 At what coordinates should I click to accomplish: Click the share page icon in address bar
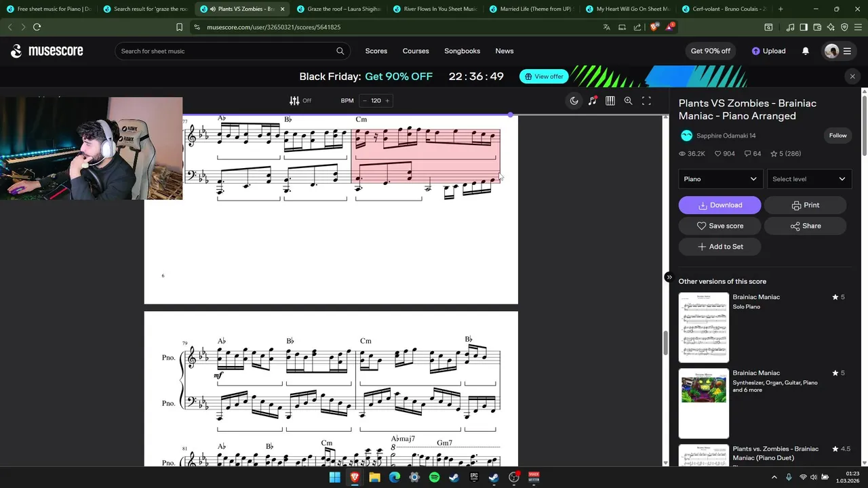click(637, 27)
